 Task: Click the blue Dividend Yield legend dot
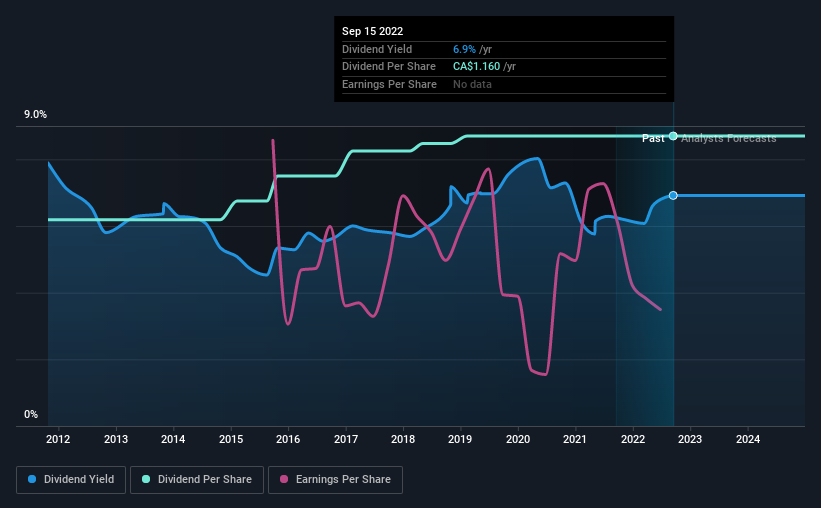pos(32,479)
